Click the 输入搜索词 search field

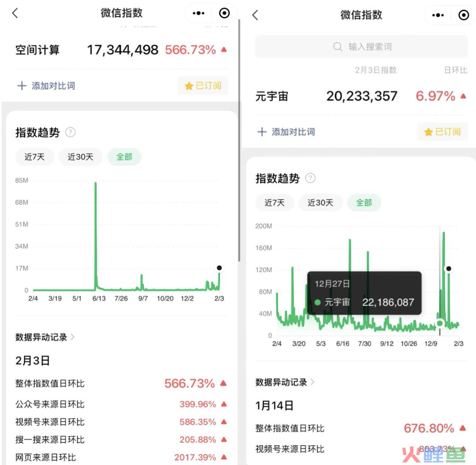[361, 46]
